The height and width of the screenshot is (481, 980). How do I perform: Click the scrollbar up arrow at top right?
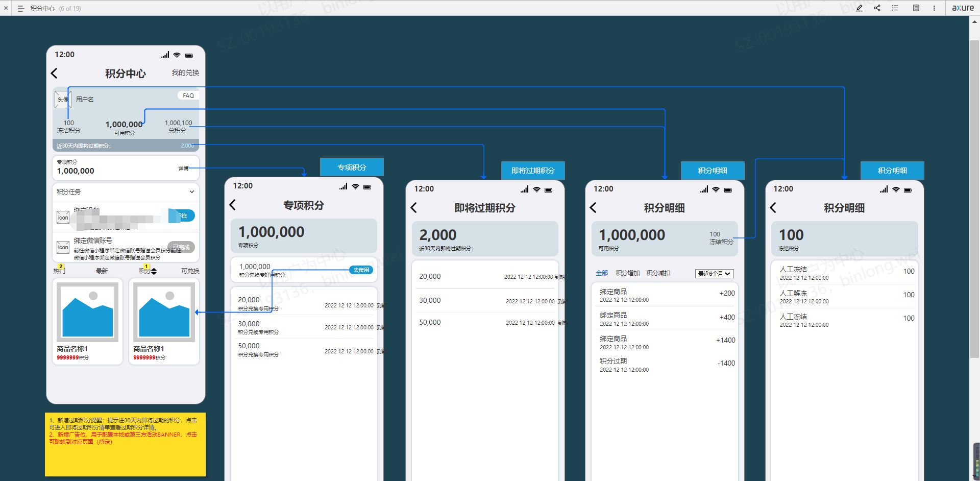(x=975, y=21)
